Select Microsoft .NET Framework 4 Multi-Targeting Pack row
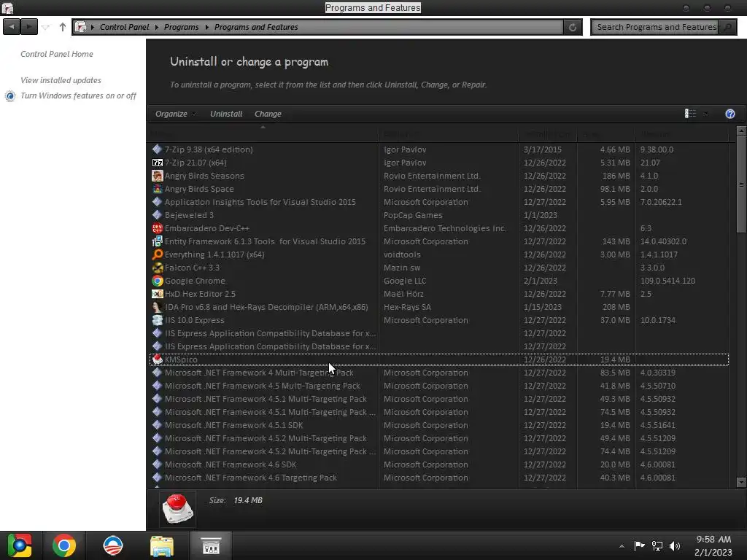 [x=439, y=373]
